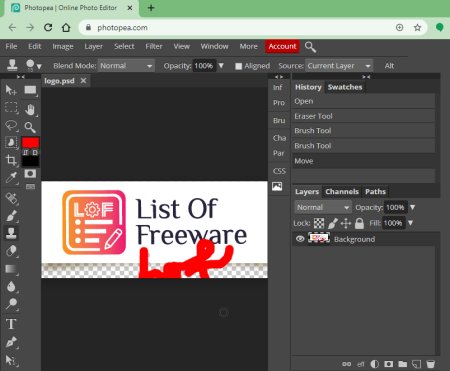Image resolution: width=450 pixels, height=371 pixels.
Task: Select the Pen tool
Action: click(x=11, y=342)
